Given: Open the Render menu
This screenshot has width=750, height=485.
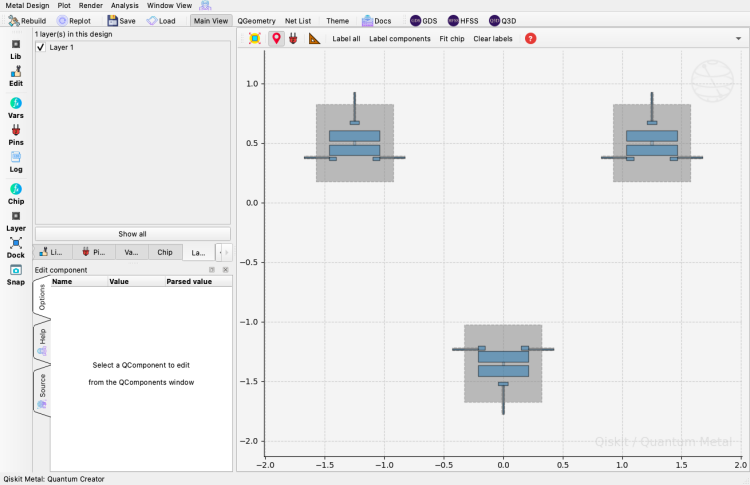Looking at the screenshot, I should click(x=91, y=5).
